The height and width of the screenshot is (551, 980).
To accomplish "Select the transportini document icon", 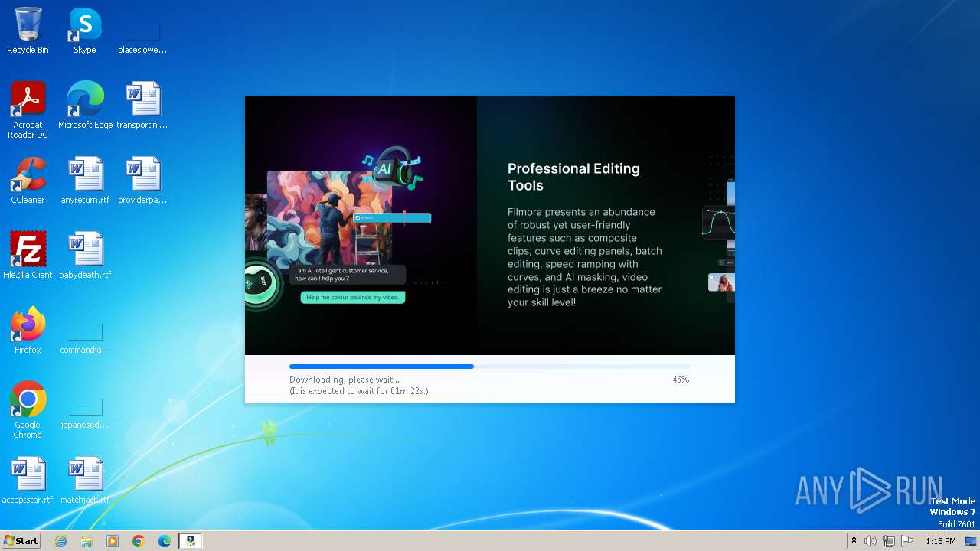I will 142,106.
